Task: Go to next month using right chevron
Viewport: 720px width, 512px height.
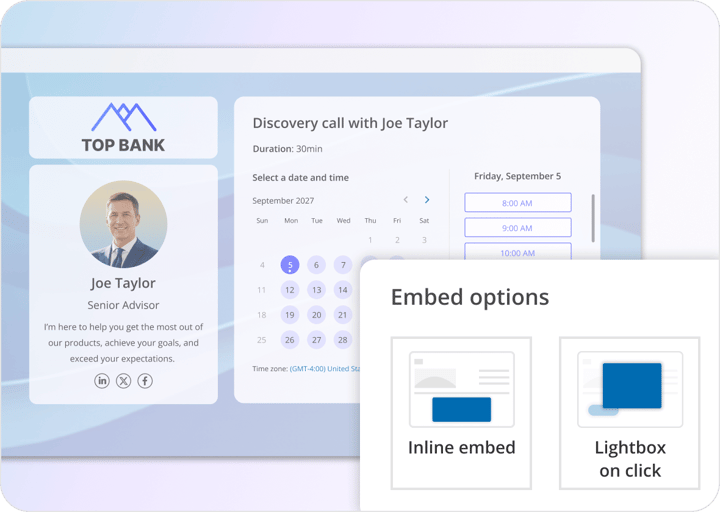Action: [x=427, y=200]
